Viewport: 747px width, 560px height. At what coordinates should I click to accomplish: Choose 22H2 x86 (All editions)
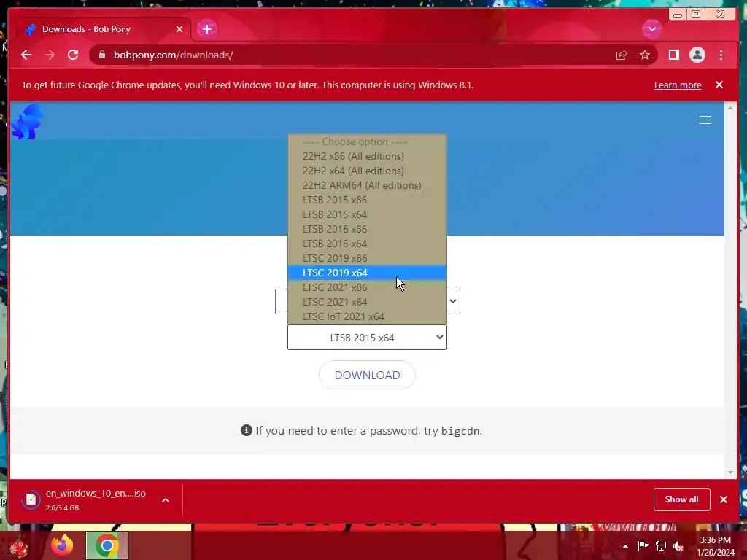(368, 156)
